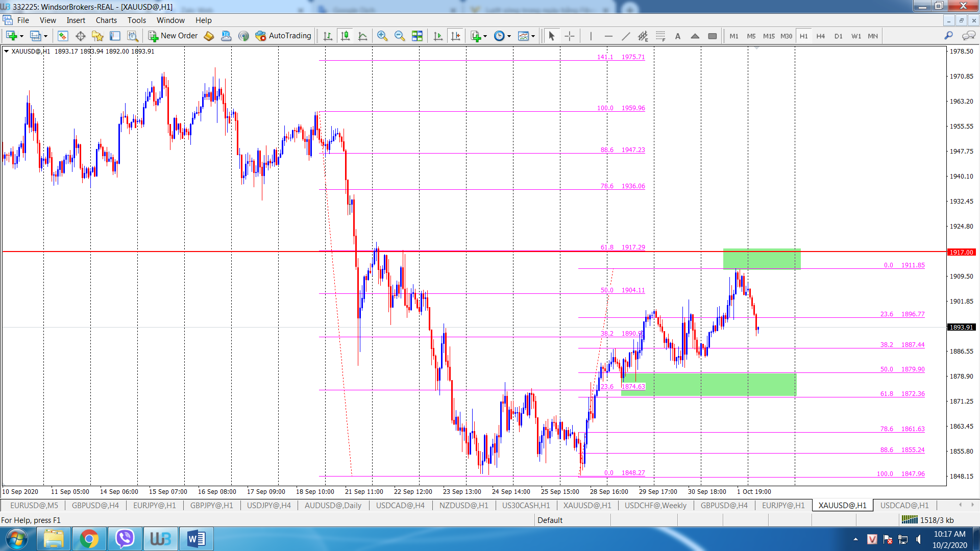Open Microsoft Word from the taskbar
980x551 pixels.
pos(196,539)
